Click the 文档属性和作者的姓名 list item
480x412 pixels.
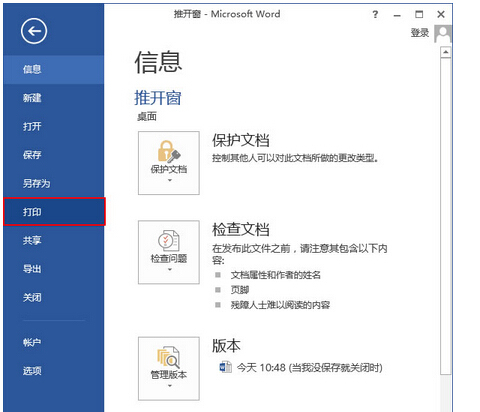coord(276,275)
